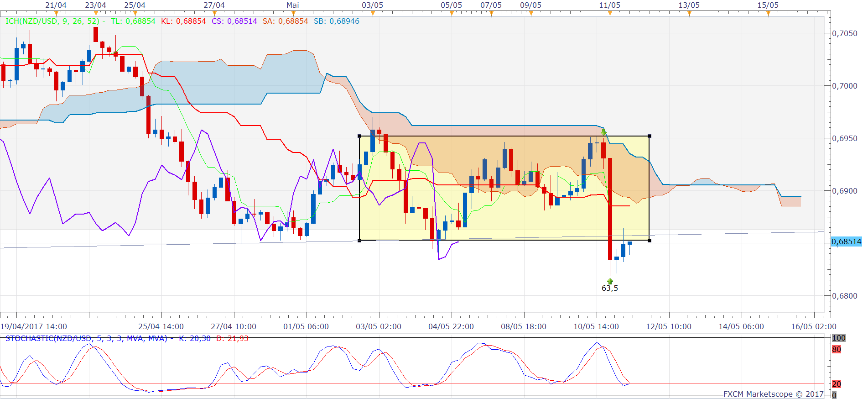Image resolution: width=868 pixels, height=399 pixels.
Task: Click the orange marker under 15/05
Action: [768, 13]
